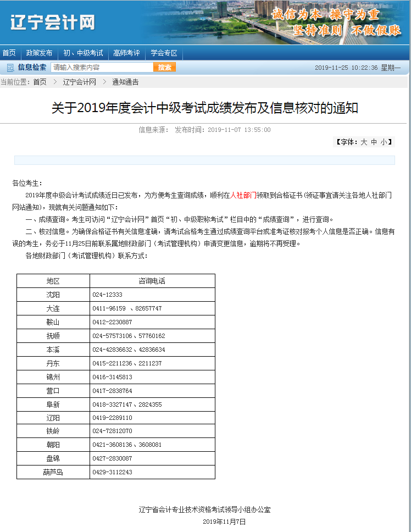
Task: Select phone number 0429-3112243
Action: pyautogui.click(x=112, y=472)
